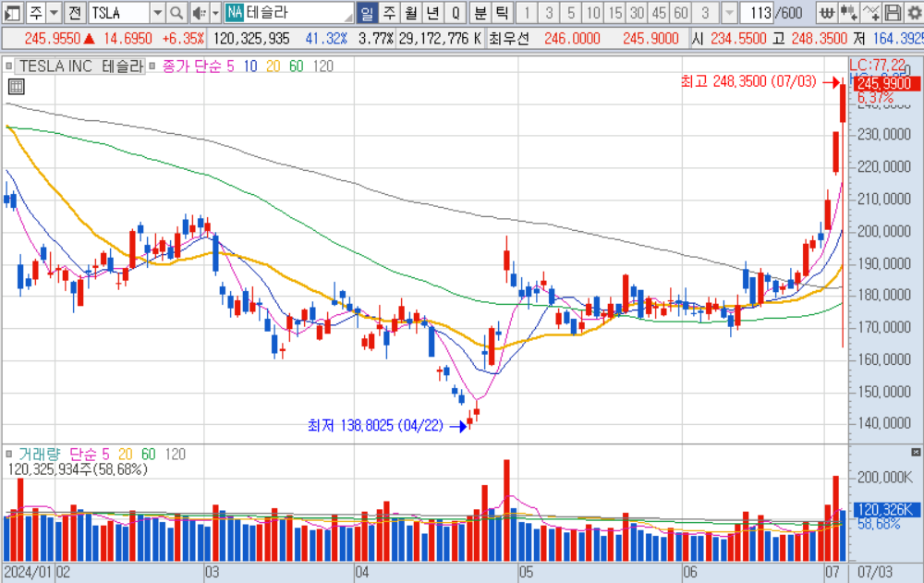
Task: Click the 최저 138.8025 (04/22) annotation
Action: 375,425
